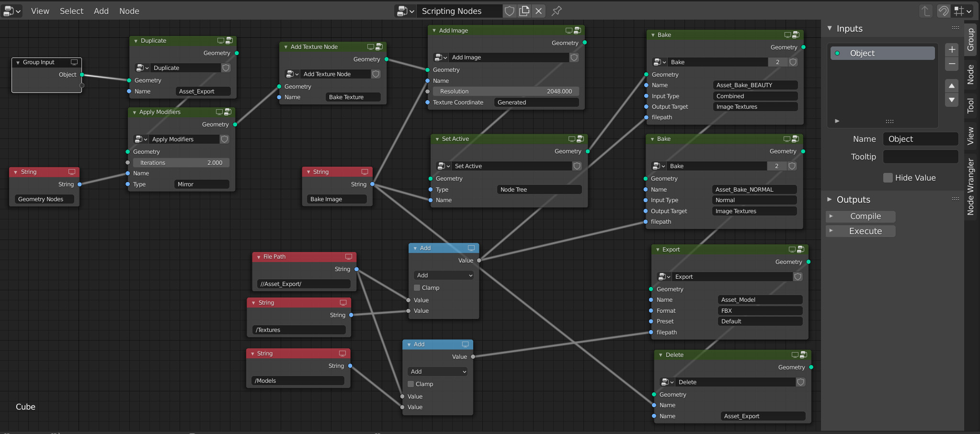The height and width of the screenshot is (434, 980).
Task: Enable Clamp on the lower Add node
Action: (x=411, y=384)
